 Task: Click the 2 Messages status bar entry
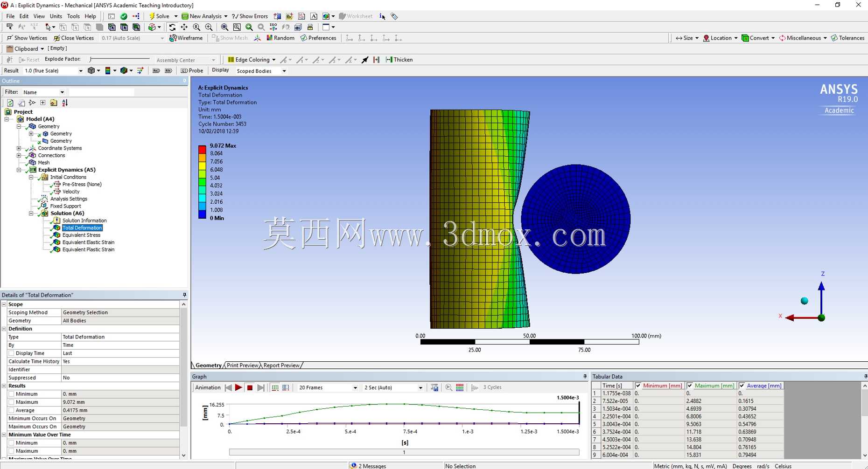[369, 466]
